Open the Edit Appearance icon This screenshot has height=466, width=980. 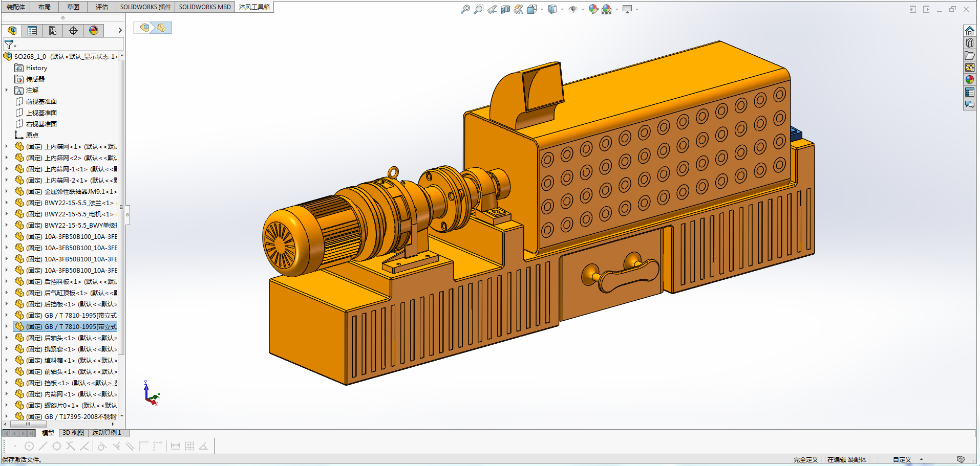(x=593, y=9)
